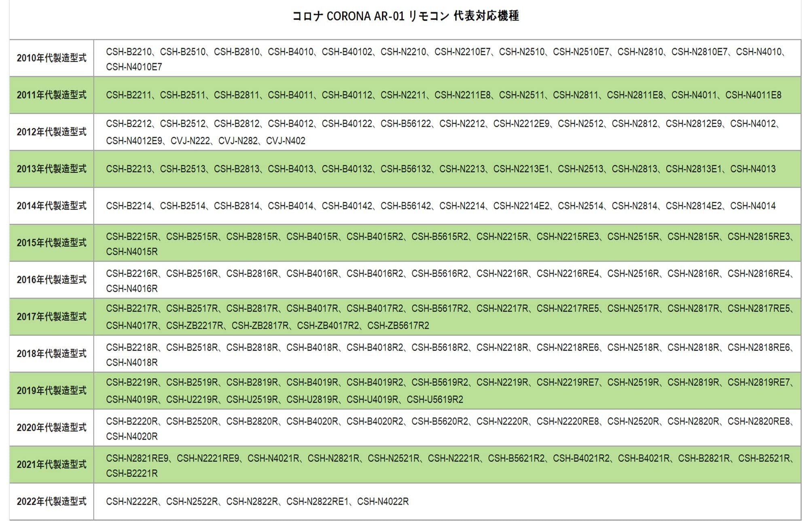Click the 2021年代製造型式 row label
Screen dimensions: 809x532
[51, 464]
